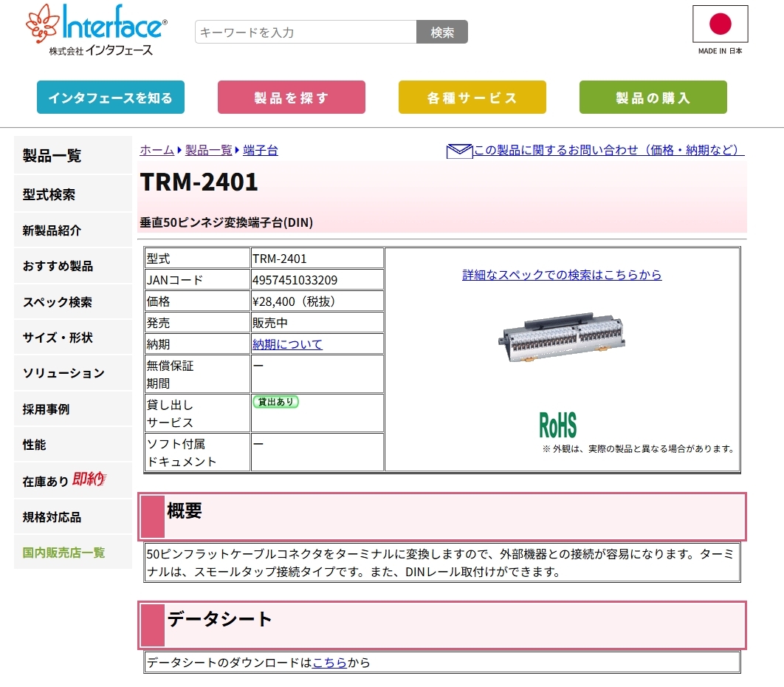This screenshot has height=687, width=784.
Task: Click the JAN code value 4957451033209
Action: click(317, 280)
